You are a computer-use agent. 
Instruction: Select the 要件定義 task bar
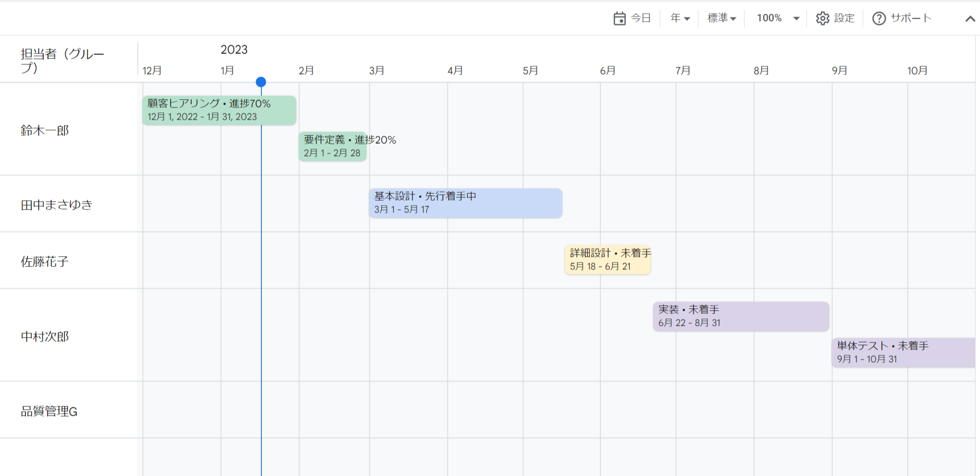[333, 146]
